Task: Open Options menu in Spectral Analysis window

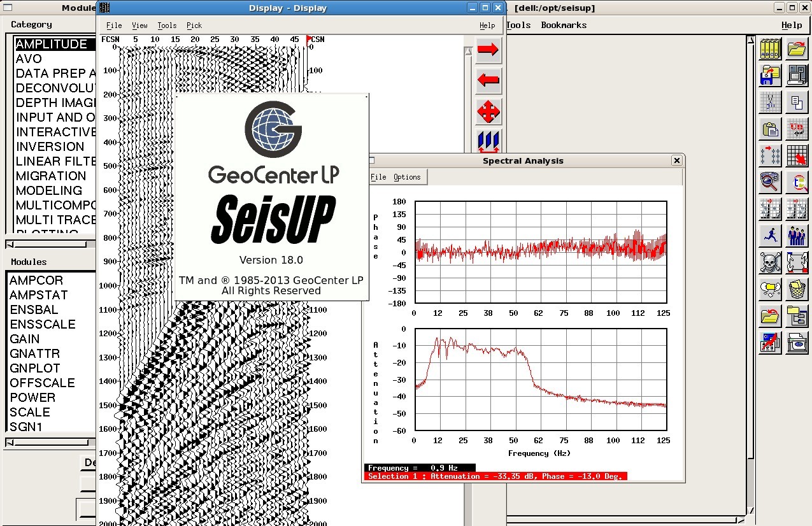Action: click(x=407, y=177)
